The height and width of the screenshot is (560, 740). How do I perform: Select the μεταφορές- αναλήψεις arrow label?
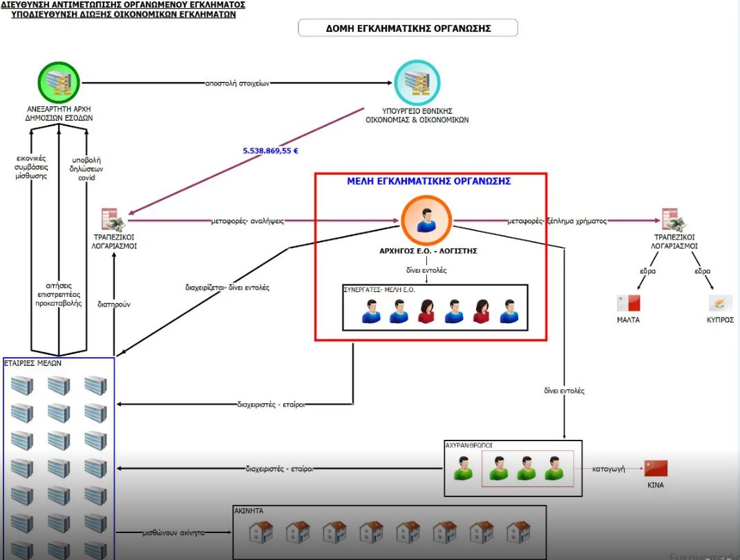(247, 222)
